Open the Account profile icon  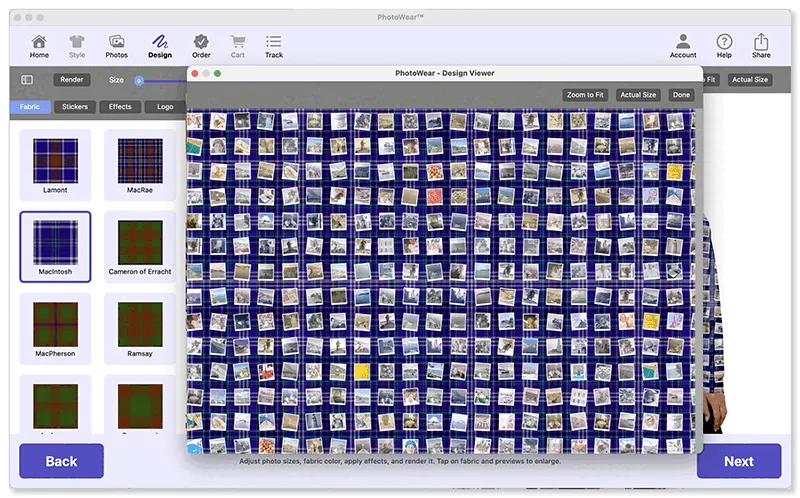(683, 46)
